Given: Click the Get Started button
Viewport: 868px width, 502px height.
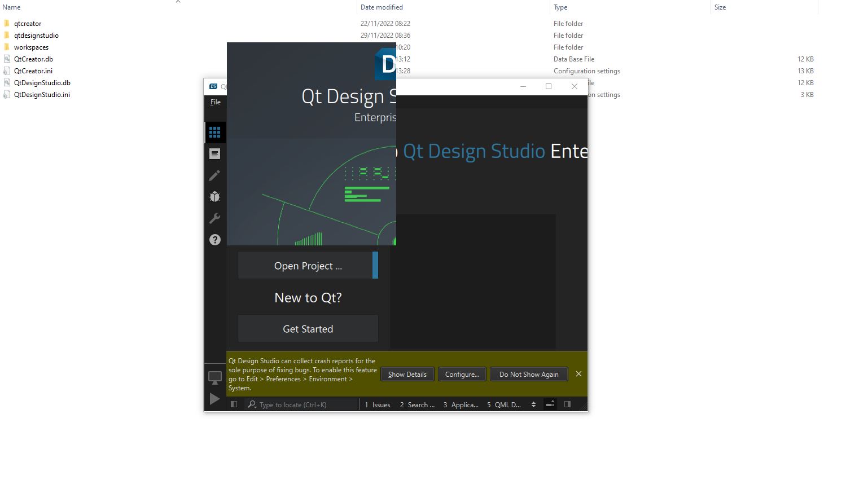Looking at the screenshot, I should (x=308, y=329).
